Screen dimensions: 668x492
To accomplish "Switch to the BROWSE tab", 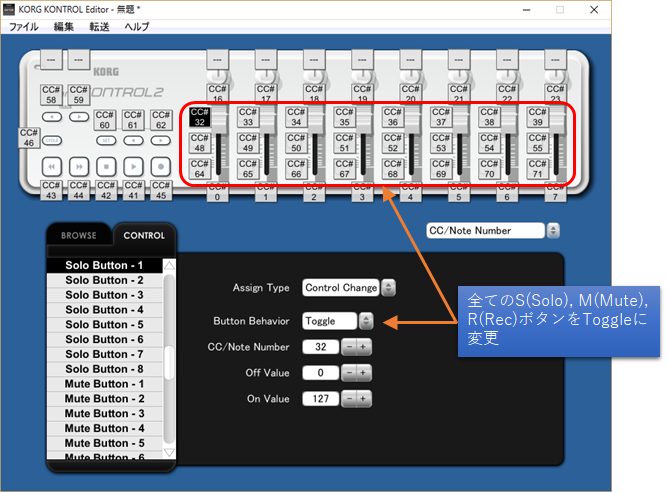I will (x=78, y=236).
